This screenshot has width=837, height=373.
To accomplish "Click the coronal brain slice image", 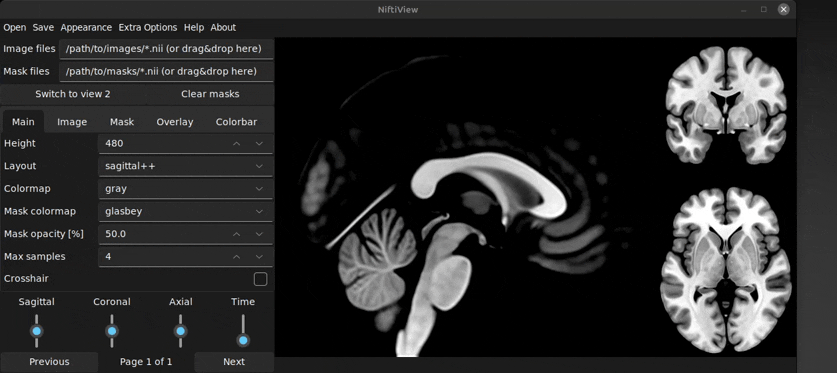I will point(725,105).
